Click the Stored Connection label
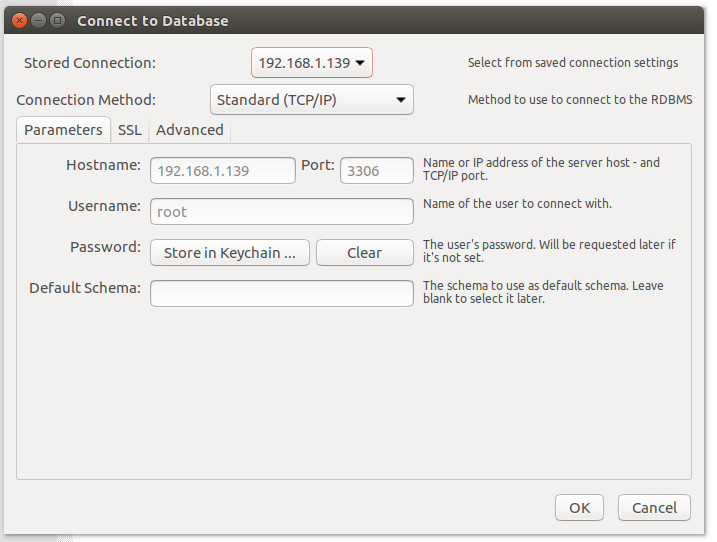717x542 pixels. pos(90,63)
